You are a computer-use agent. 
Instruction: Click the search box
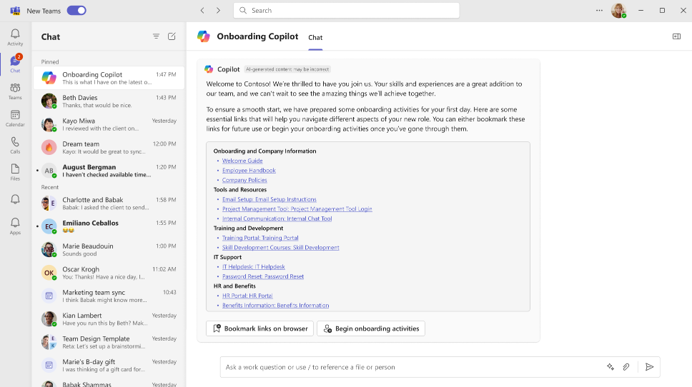(x=346, y=10)
